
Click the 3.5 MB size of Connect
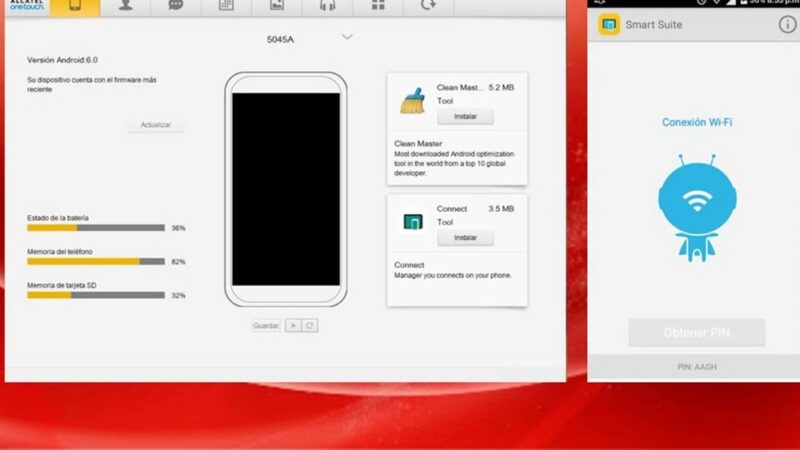(x=501, y=209)
